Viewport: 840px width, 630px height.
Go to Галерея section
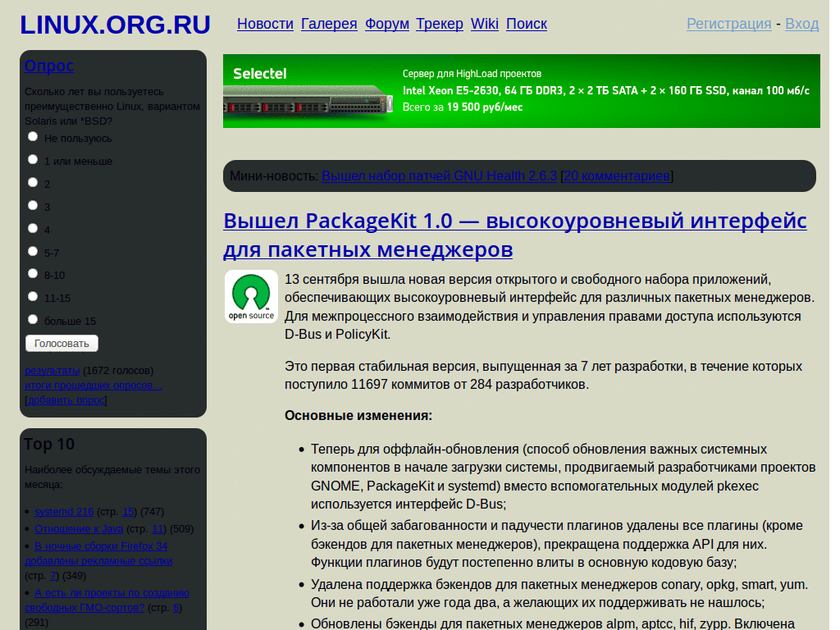(x=329, y=24)
